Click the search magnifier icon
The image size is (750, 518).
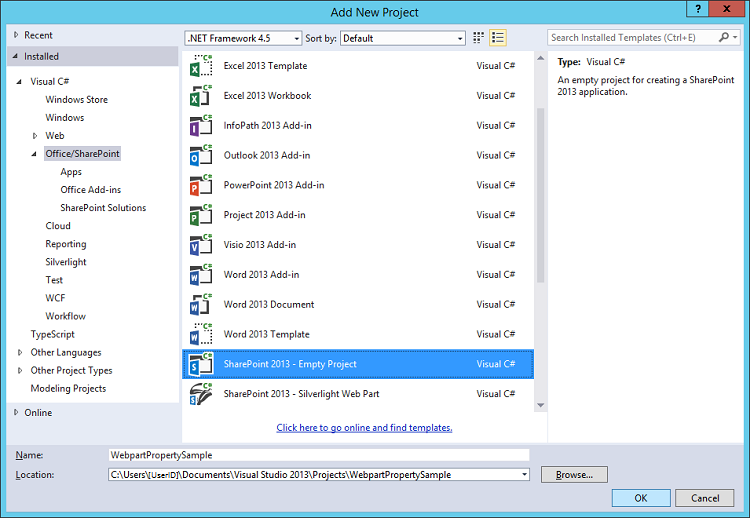point(724,37)
